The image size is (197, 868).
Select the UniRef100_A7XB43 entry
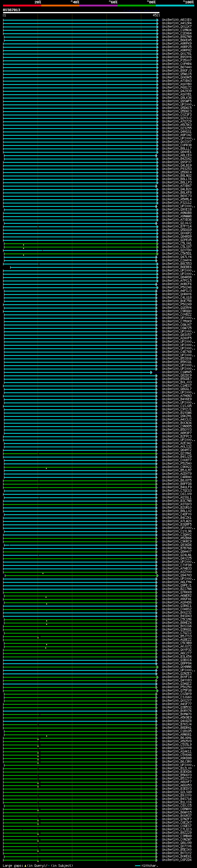(x=177, y=81)
